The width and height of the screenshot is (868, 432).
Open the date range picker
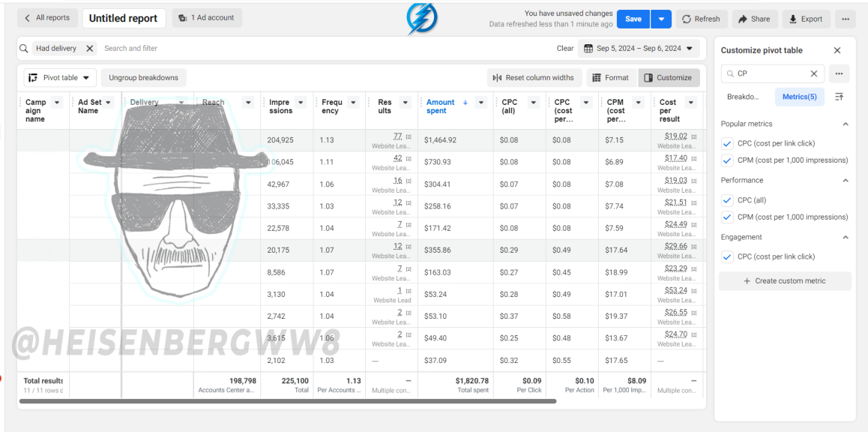point(639,49)
